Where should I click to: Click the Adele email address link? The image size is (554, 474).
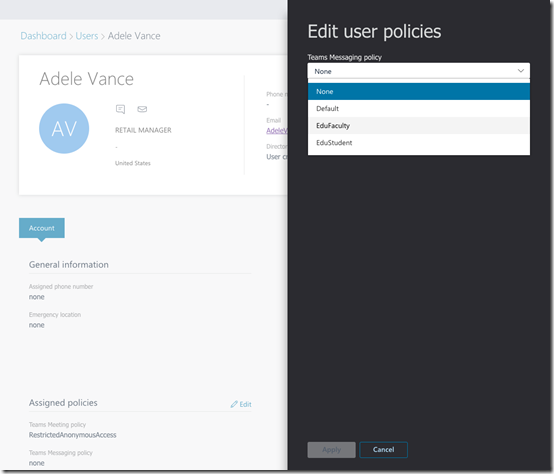[277, 131]
